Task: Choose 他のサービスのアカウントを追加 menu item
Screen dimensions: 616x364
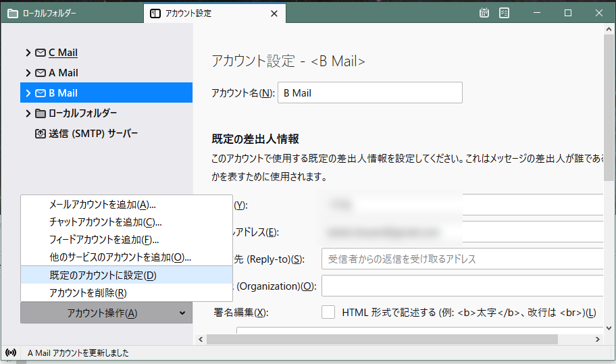Action: coord(126,257)
